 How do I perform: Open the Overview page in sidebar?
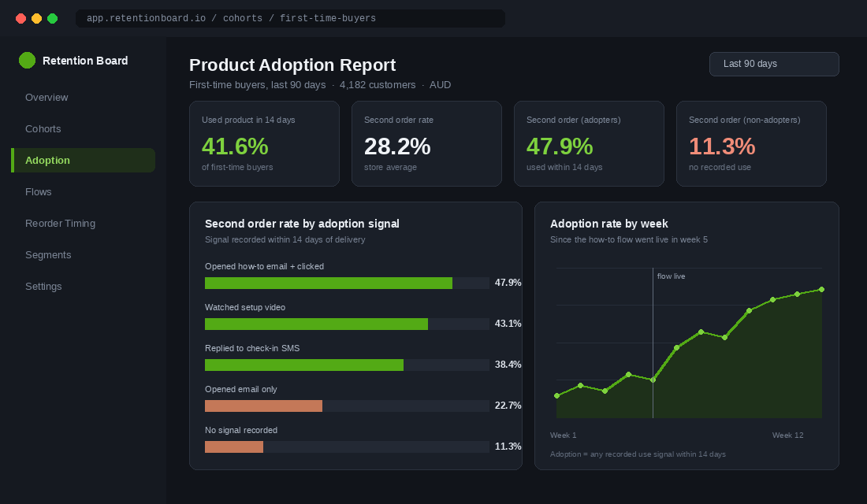pos(47,98)
